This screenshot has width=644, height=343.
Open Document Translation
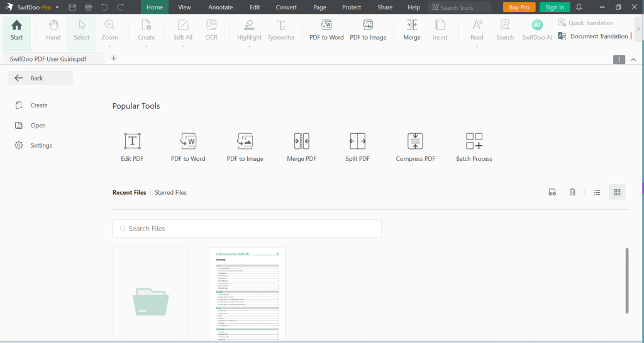click(593, 36)
